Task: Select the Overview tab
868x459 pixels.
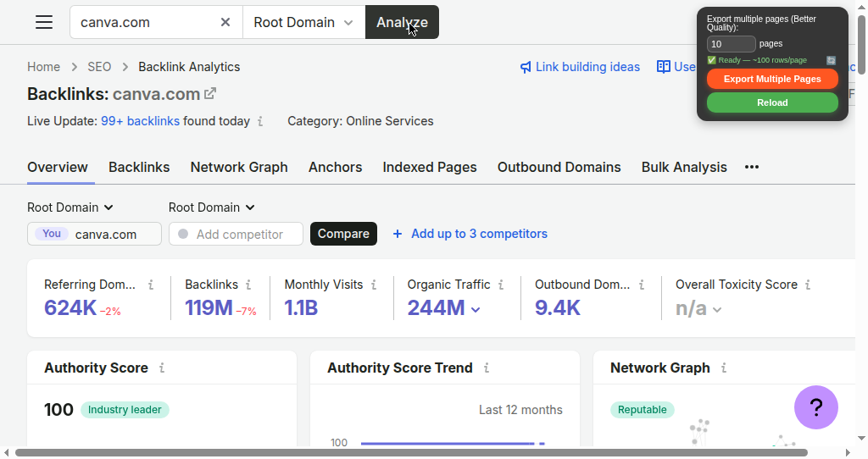Action: pos(58,167)
